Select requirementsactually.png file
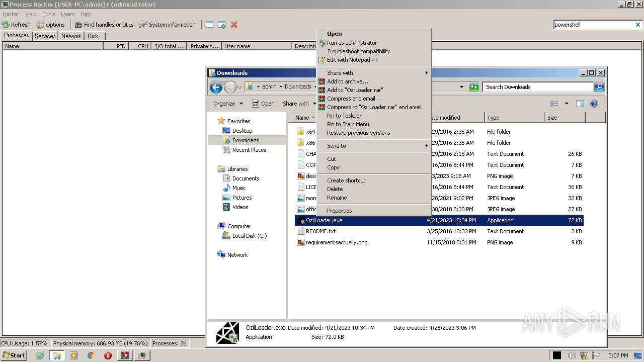Viewport: 644px width, 362px height. click(439, 242)
